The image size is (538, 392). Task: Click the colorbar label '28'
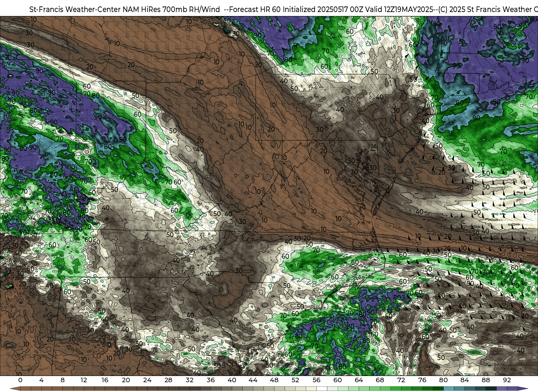tap(168, 380)
